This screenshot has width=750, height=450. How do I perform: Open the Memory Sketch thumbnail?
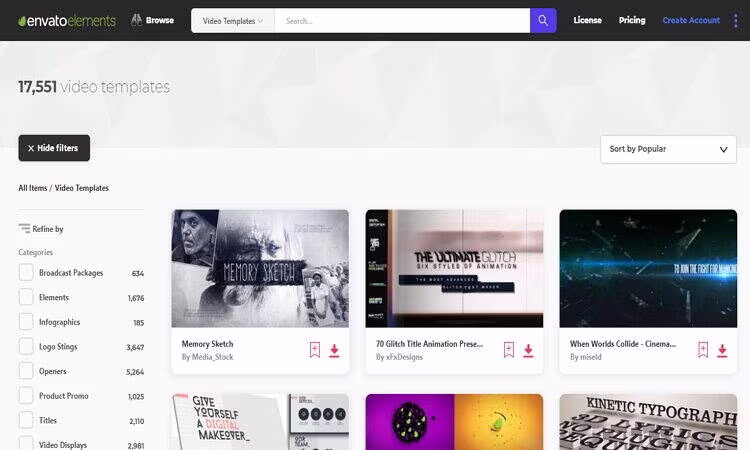(x=260, y=268)
